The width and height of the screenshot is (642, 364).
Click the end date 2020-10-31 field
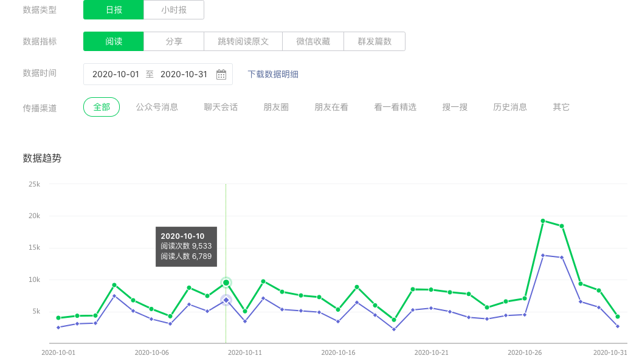[x=184, y=74]
